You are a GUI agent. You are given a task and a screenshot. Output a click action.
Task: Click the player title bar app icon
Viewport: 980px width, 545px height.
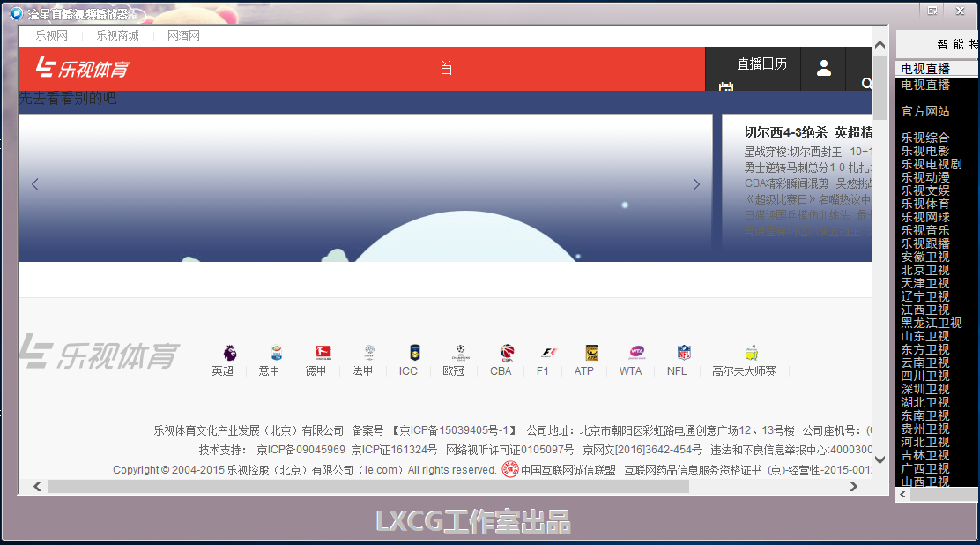tap(17, 13)
